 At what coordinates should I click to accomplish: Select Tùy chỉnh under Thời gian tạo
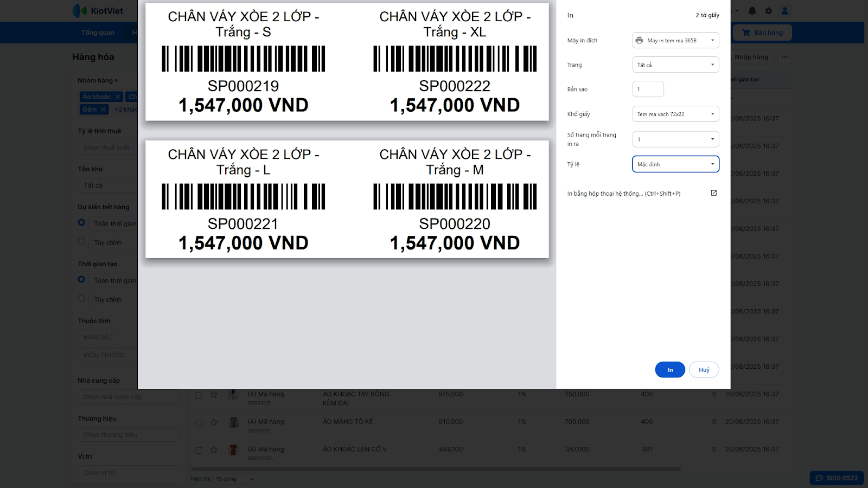[81, 298]
